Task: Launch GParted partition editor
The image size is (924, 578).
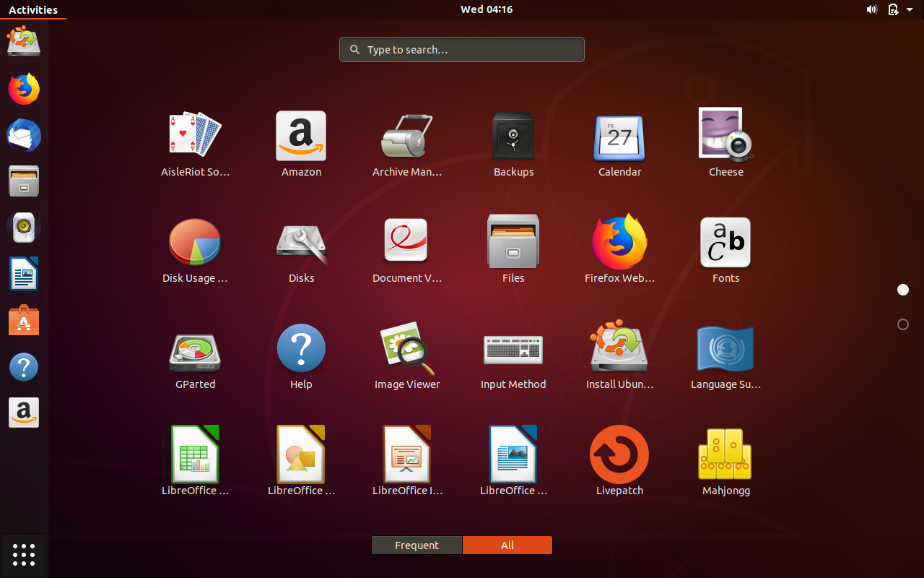Action: pos(195,348)
